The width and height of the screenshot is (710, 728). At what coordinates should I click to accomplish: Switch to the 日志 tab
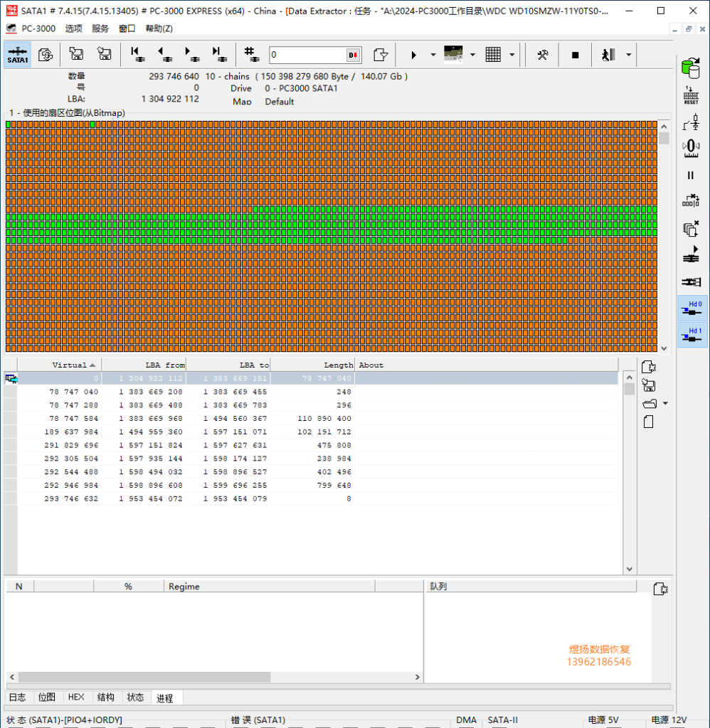[x=17, y=697]
